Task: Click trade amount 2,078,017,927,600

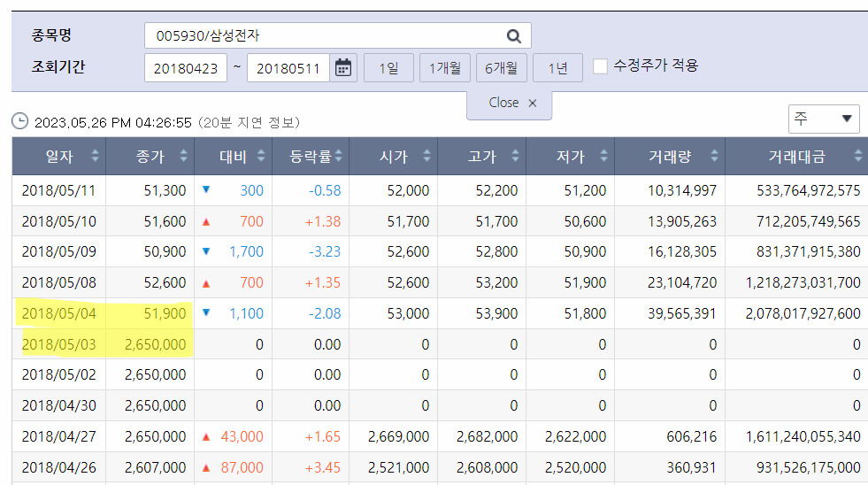Action: pyautogui.click(x=803, y=313)
